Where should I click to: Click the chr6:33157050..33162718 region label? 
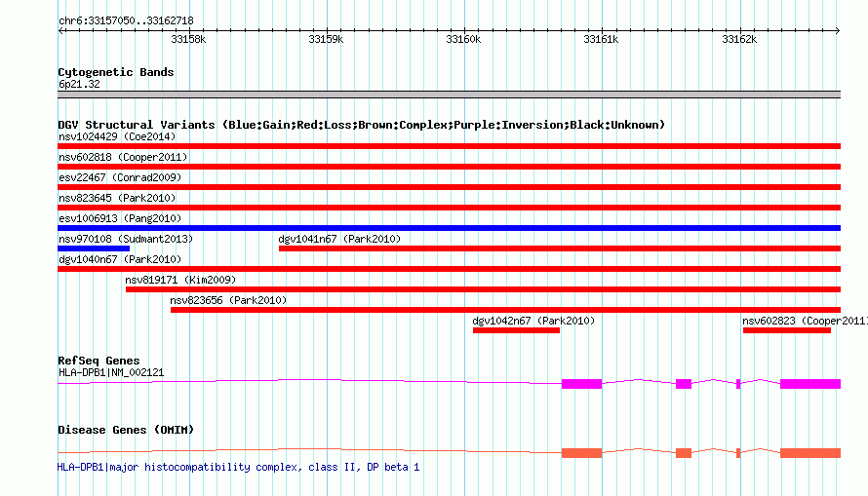pos(126,21)
